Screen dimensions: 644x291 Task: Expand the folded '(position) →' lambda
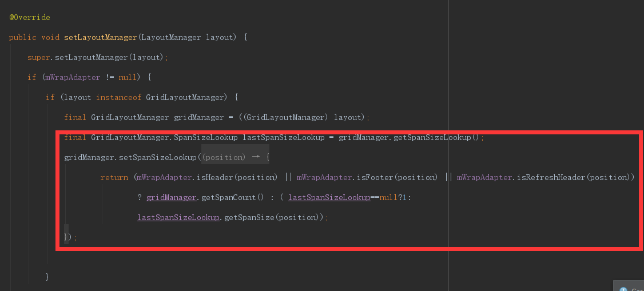235,158
